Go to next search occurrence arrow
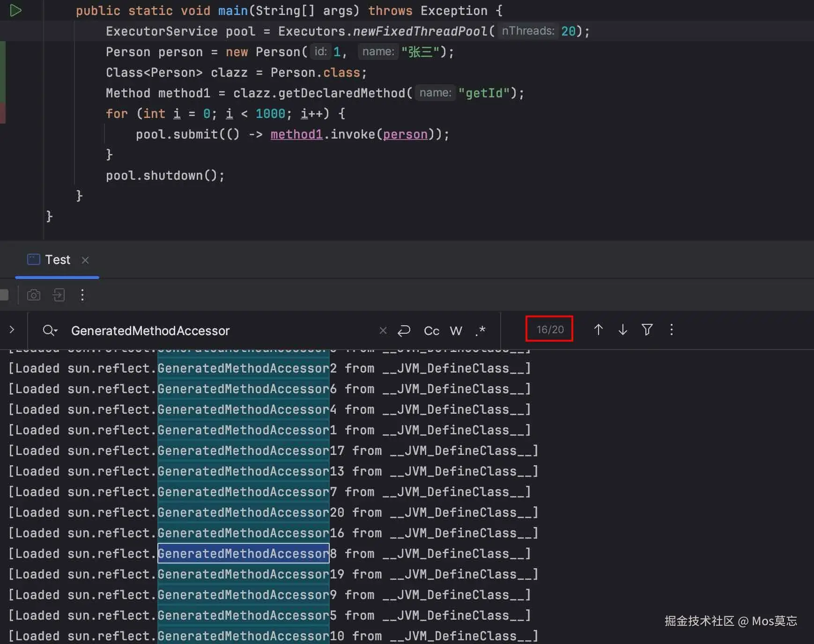The height and width of the screenshot is (644, 814). click(x=622, y=329)
